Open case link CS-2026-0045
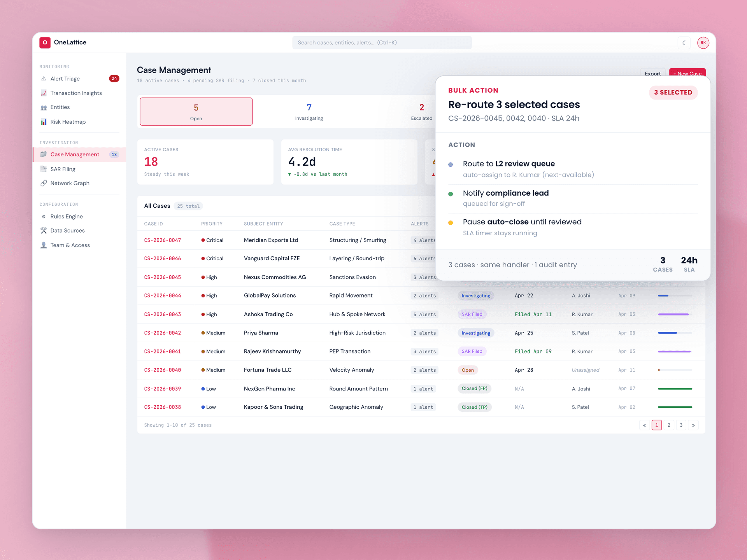The image size is (747, 560). click(x=163, y=277)
